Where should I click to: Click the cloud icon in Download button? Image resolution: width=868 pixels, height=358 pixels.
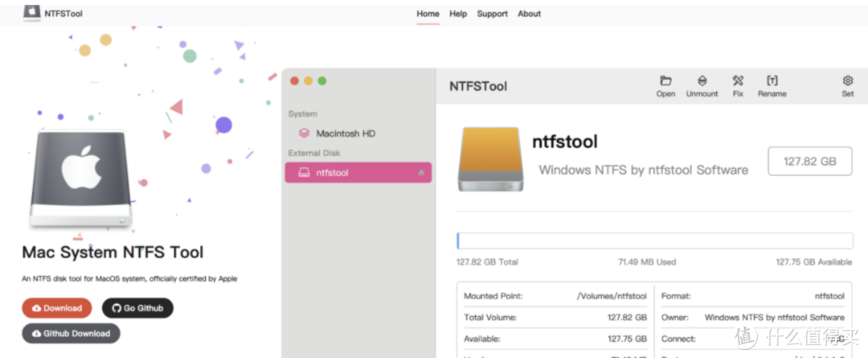click(x=36, y=308)
